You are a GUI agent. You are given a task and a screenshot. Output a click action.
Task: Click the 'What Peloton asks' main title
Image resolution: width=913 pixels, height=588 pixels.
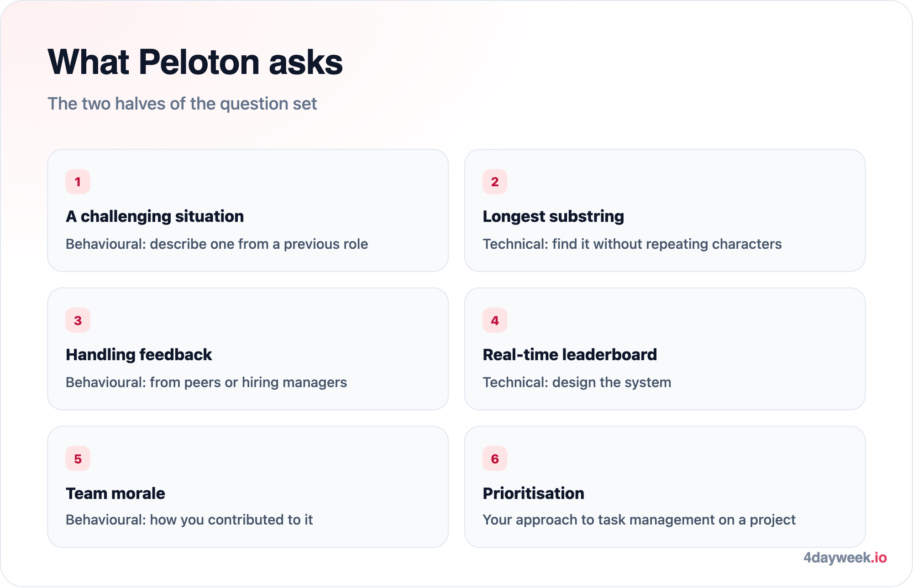click(195, 62)
